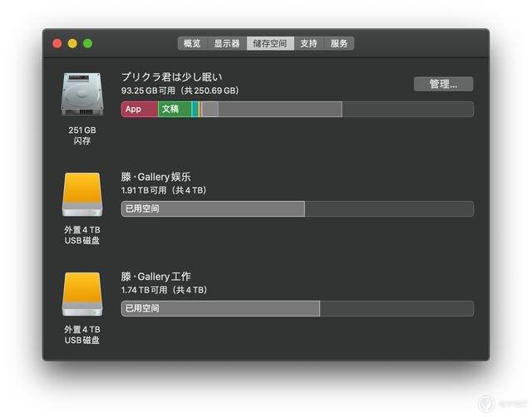This screenshot has width=532, height=417.
Task: Click the text 1.74 TB 可用（共 4 TB）
Action: pos(165,290)
